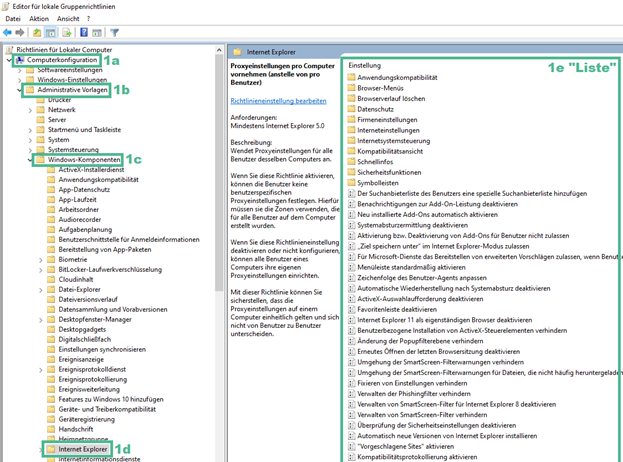Click the Forward arrow toolbar icon
Screen dimensions: 623x462
point(22,32)
